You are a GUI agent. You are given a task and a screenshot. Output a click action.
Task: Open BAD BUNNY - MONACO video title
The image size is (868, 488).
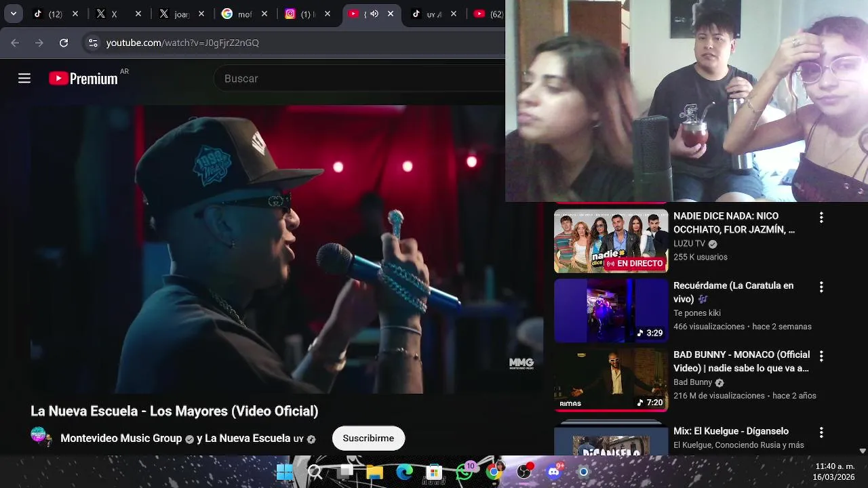[741, 361]
